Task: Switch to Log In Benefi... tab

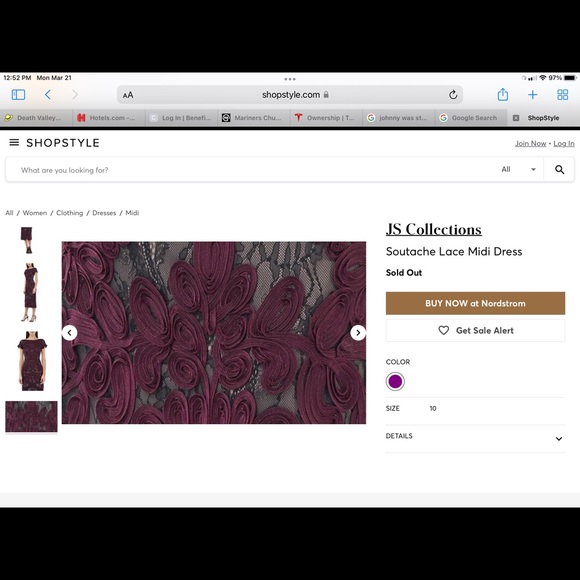Action: tap(182, 118)
